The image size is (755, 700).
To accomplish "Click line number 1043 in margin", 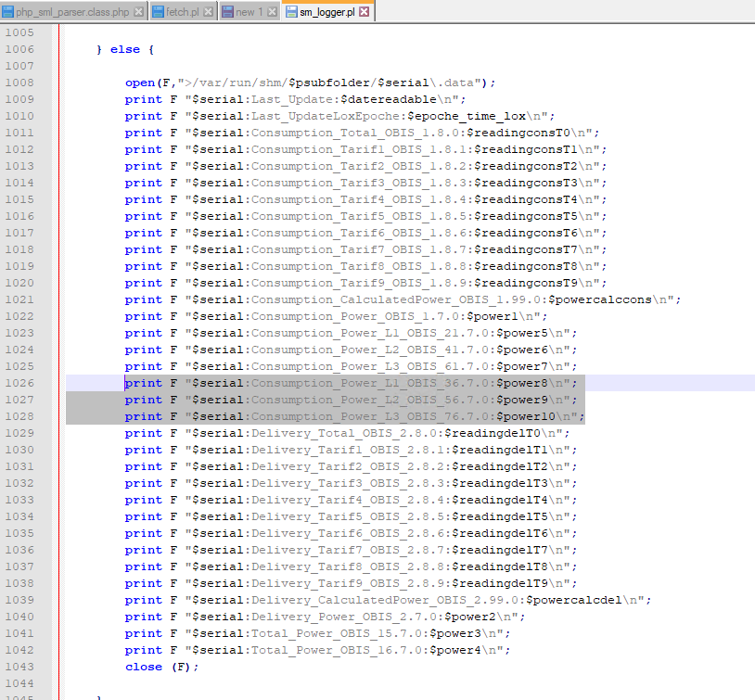I will click(x=19, y=667).
